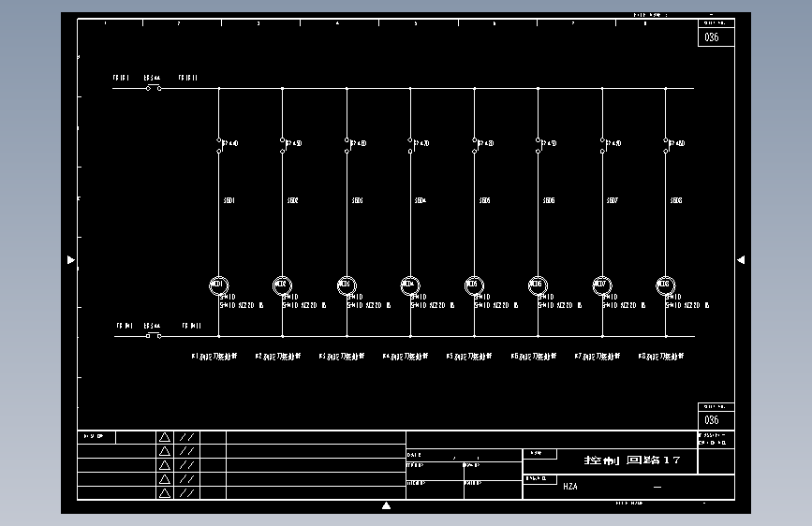Select the SE05 wire label

(x=484, y=200)
